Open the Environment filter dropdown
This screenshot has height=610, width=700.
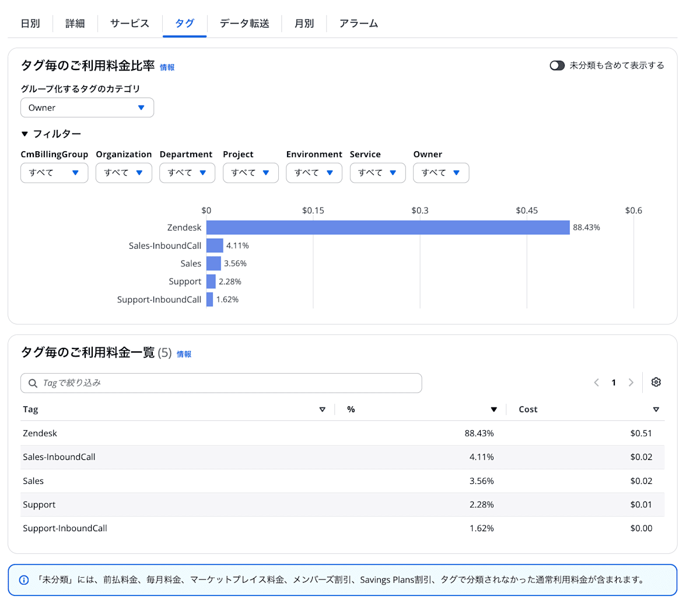314,173
